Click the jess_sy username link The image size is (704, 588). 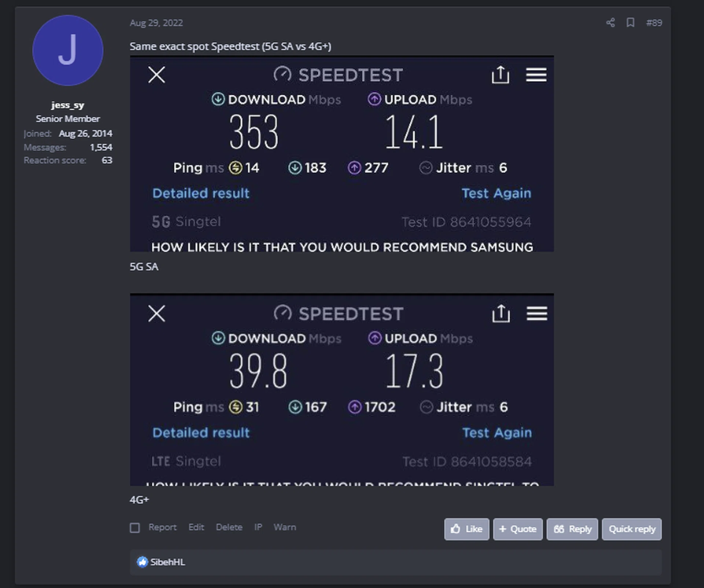(68, 105)
